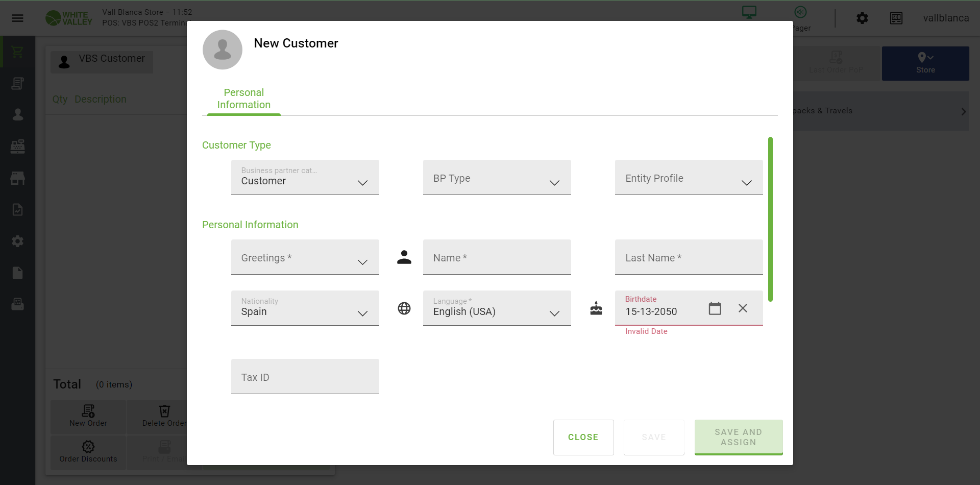
Task: Open the shopping cart sidebar icon
Action: tap(18, 52)
